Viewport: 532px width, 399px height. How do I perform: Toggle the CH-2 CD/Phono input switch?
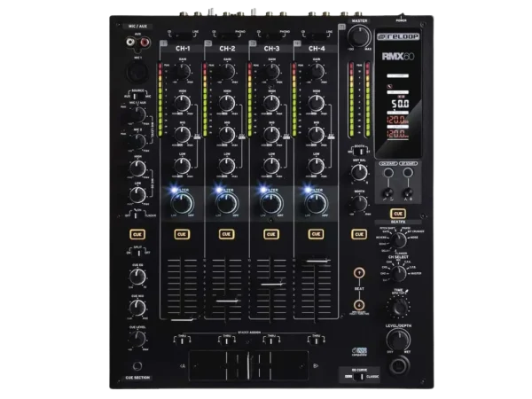(x=227, y=35)
